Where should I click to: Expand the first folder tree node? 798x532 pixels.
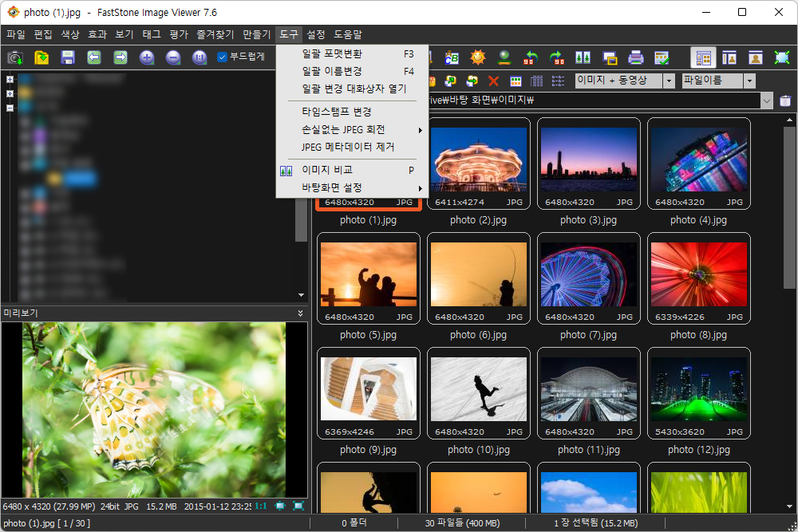tap(10, 79)
